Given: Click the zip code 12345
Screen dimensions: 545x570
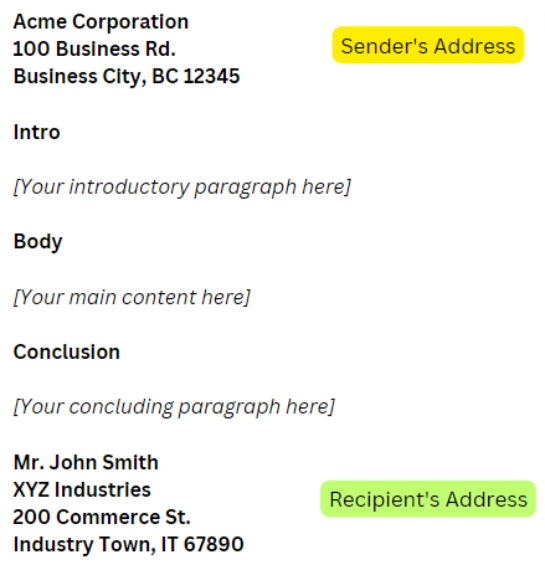Looking at the screenshot, I should (x=212, y=76).
